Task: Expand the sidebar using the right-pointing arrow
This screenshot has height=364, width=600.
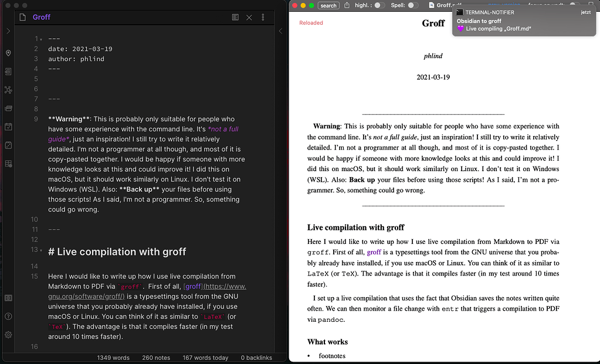Action: point(7,31)
